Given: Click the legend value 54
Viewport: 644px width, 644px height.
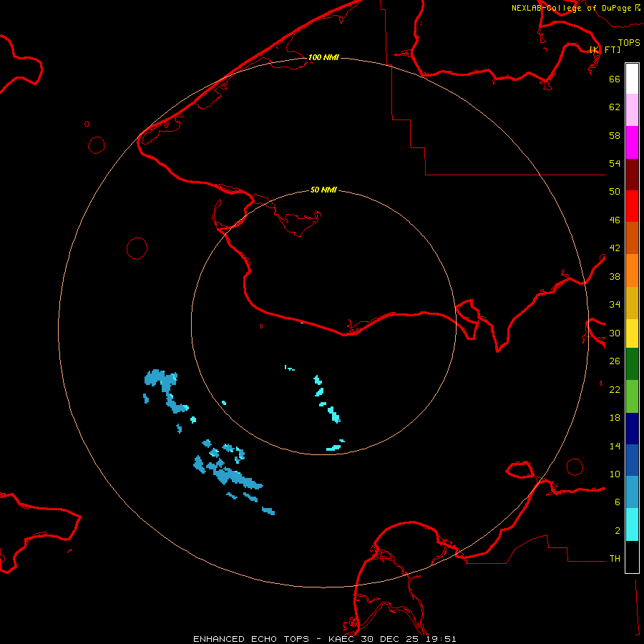Looking at the screenshot, I should click(615, 163).
